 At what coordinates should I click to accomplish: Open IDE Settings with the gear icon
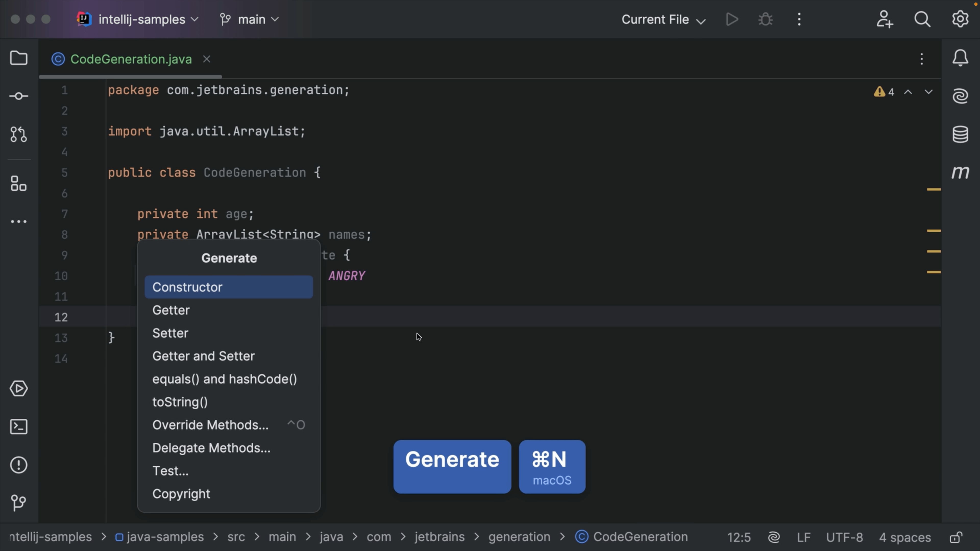(960, 19)
